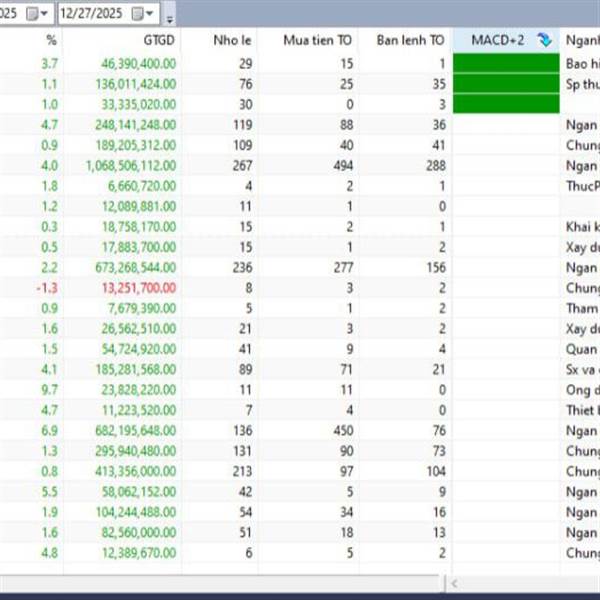Select Ban lenh TO value 288
This screenshot has height=600, width=600.
pos(436,165)
